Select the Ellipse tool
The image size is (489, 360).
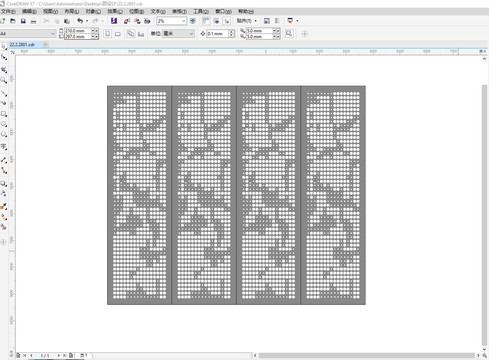pos(4,124)
